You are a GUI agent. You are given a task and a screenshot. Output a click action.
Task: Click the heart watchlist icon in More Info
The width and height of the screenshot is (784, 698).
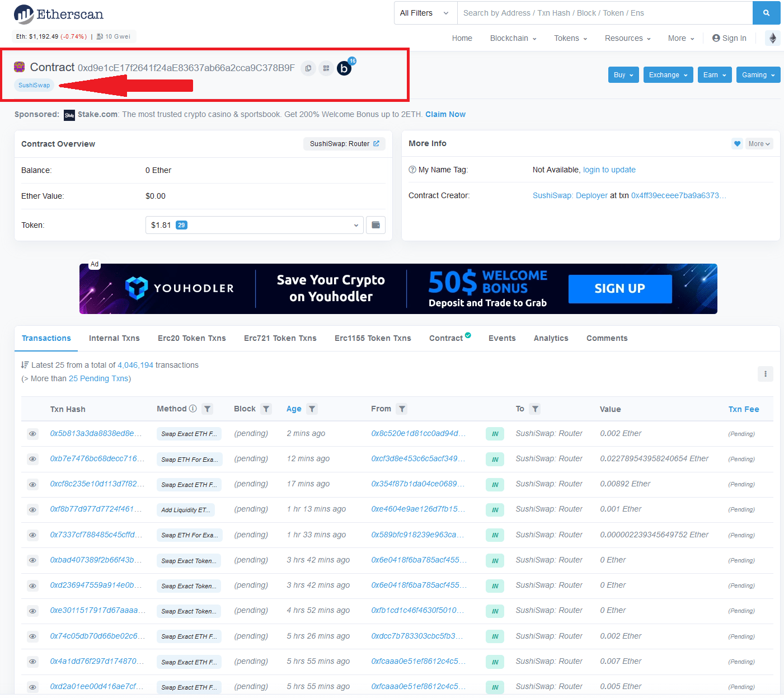(737, 144)
